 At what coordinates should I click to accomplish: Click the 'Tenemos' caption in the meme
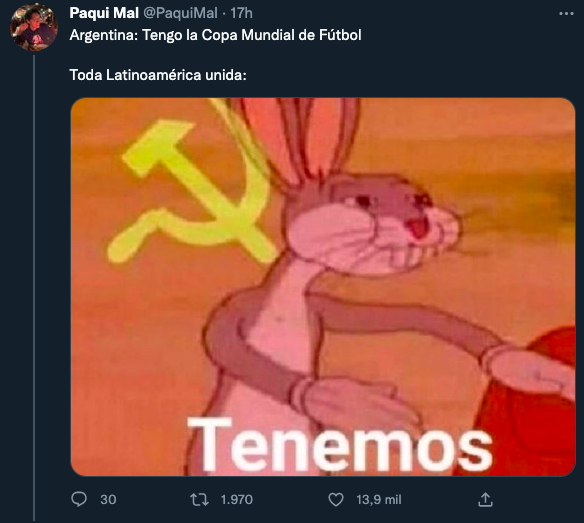tap(340, 445)
